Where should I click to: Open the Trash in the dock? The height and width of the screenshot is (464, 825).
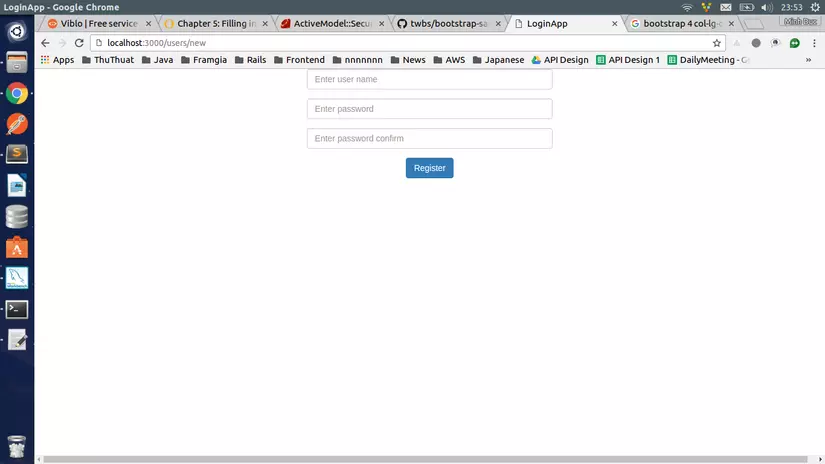click(17, 447)
